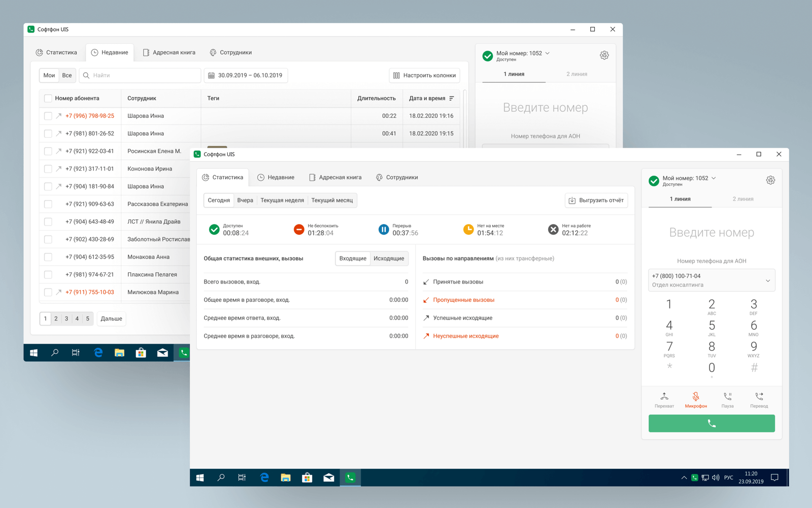
Task: Click the Введите номер input in front window
Action: (x=712, y=233)
